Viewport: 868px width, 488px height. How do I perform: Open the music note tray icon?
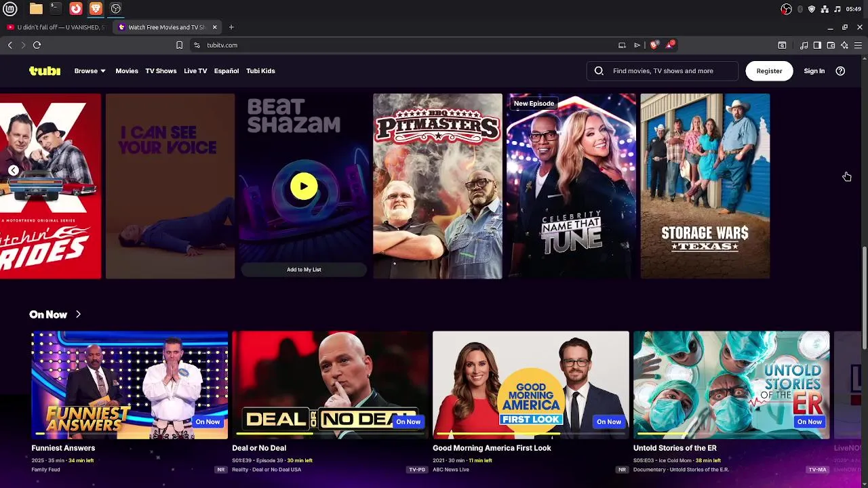pos(837,9)
